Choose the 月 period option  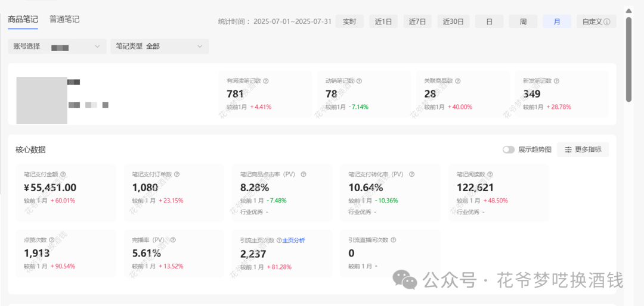(557, 21)
